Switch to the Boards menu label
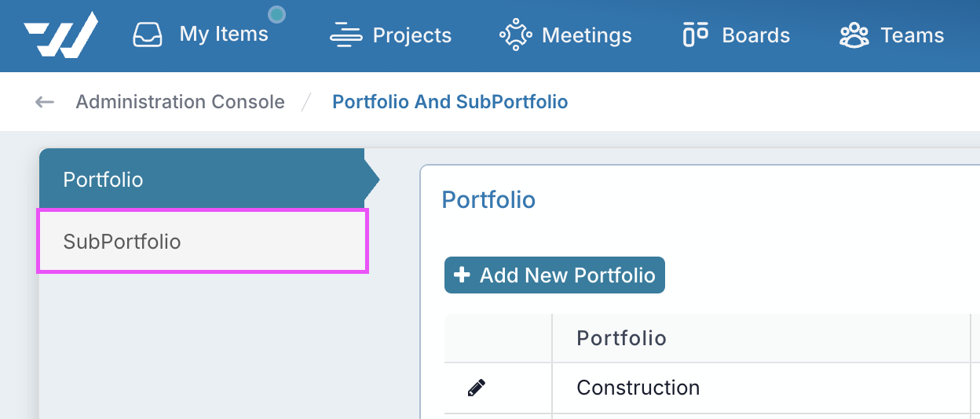Viewport: 980px width, 419px height. [756, 35]
